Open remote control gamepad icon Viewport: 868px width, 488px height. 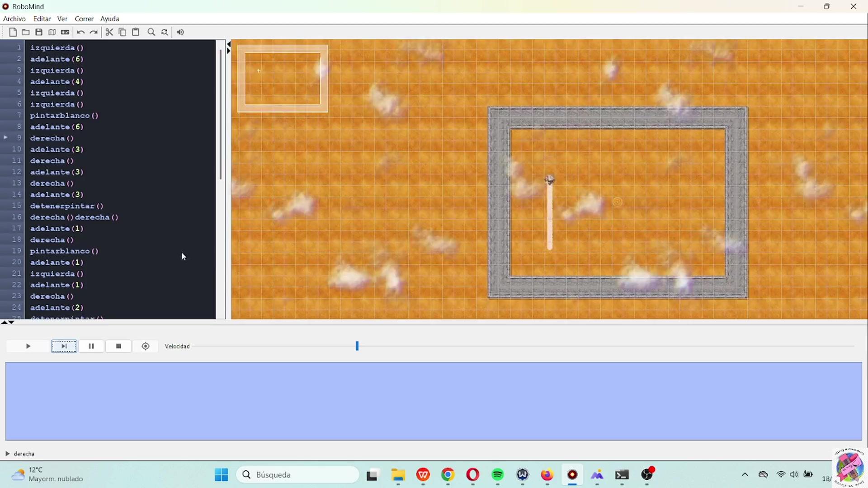(65, 32)
